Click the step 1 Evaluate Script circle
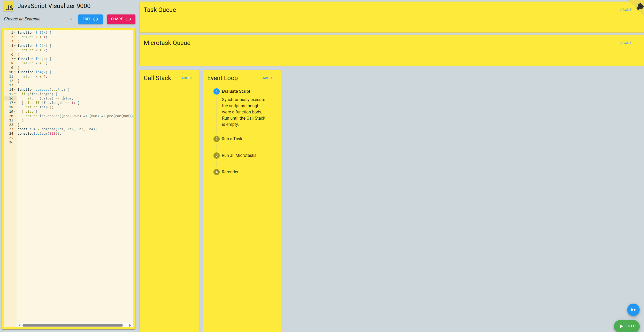The width and height of the screenshot is (644, 332). tap(216, 91)
